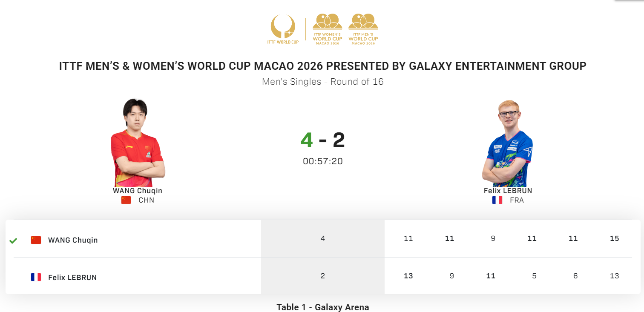Click Table 1 - Galaxy Arena label
644x312 pixels.
click(x=323, y=307)
